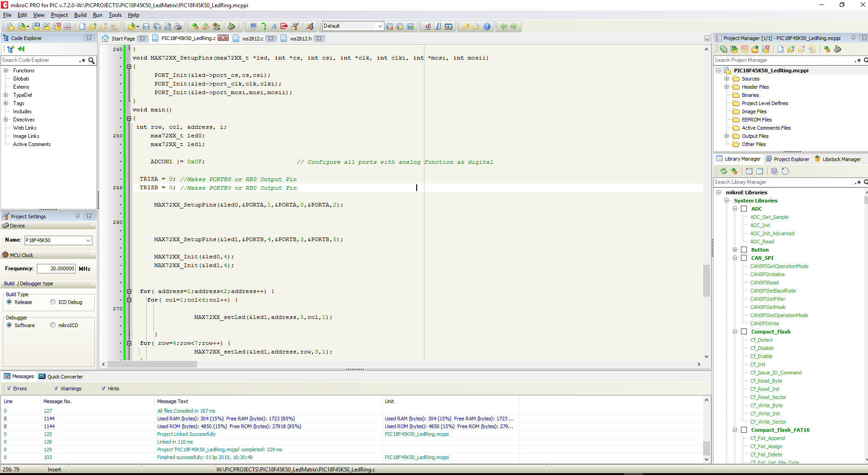Click the key icon in the toolbar
Image resolution: width=868 pixels, height=475 pixels.
(465, 26)
